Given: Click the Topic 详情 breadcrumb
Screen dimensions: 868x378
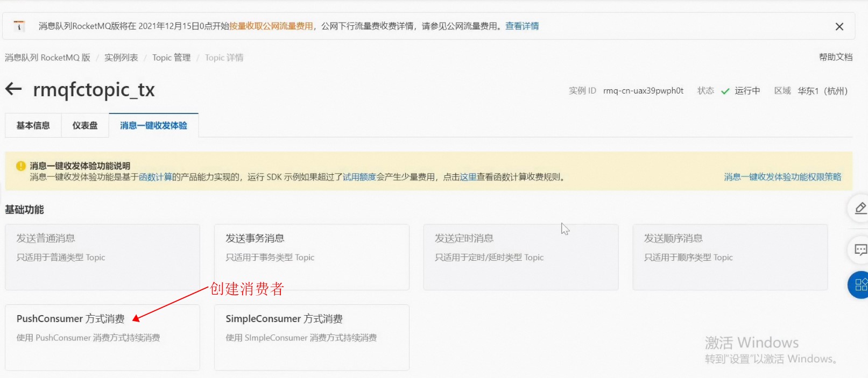Looking at the screenshot, I should click(224, 58).
